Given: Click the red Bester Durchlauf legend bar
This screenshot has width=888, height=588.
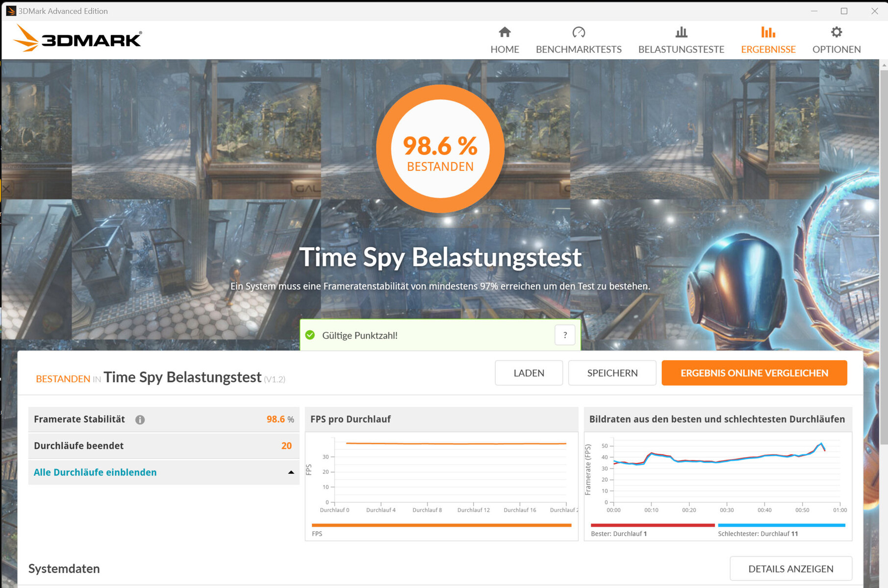Looking at the screenshot, I should (652, 525).
